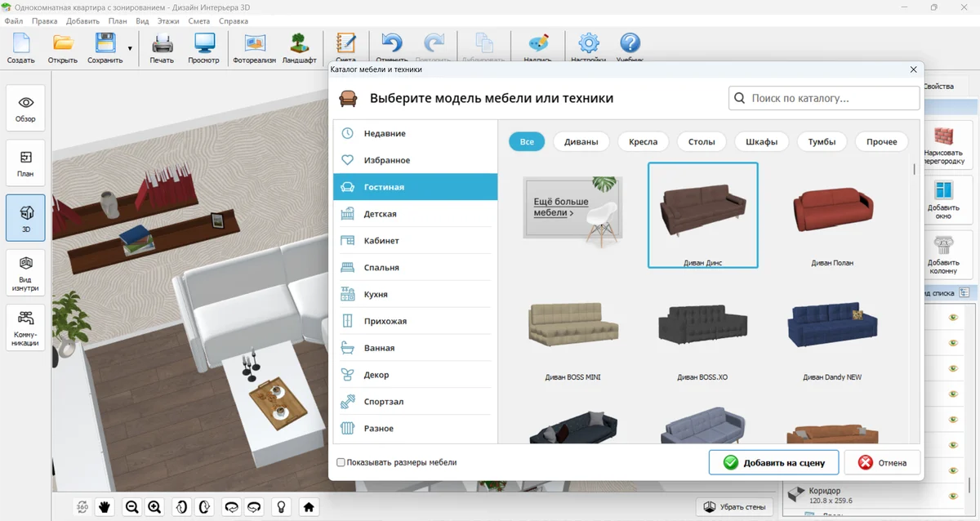Click the 'Добавить на сцену' button
The width and height of the screenshot is (980, 521).
click(773, 462)
